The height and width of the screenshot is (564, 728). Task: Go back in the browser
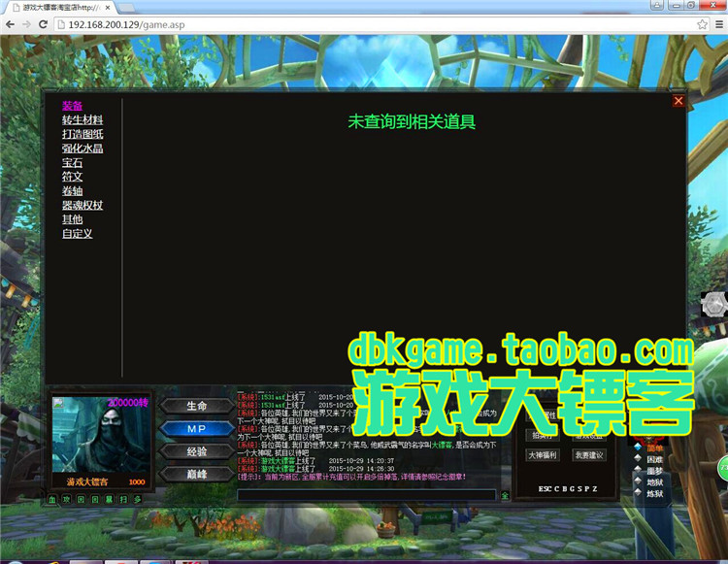click(x=11, y=24)
